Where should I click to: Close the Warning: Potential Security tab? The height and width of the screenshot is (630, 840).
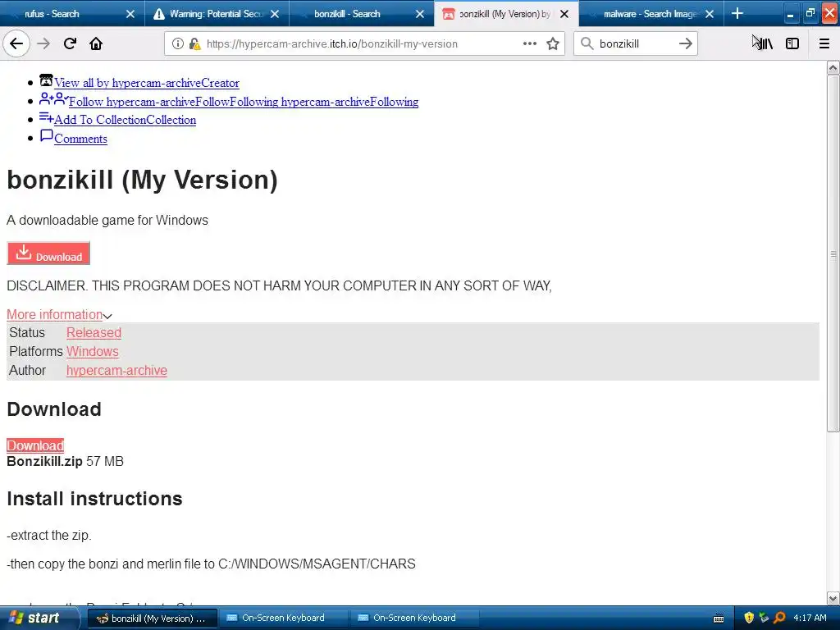[x=275, y=14]
